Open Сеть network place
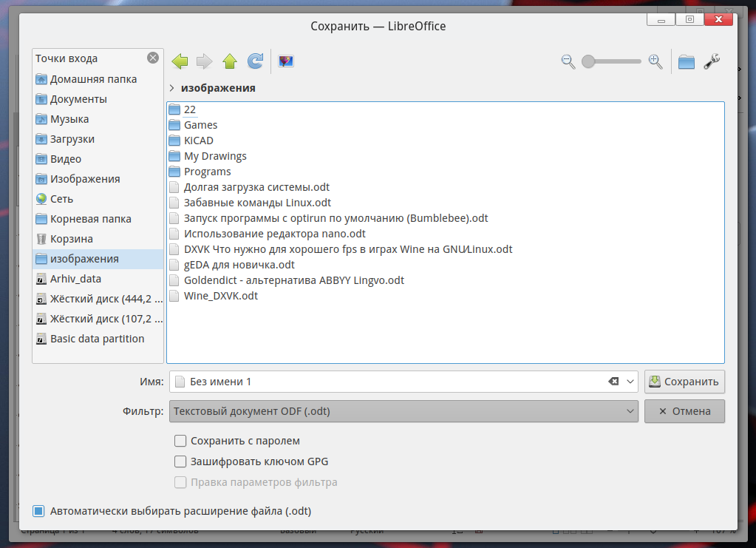The width and height of the screenshot is (756, 548). 98,199
